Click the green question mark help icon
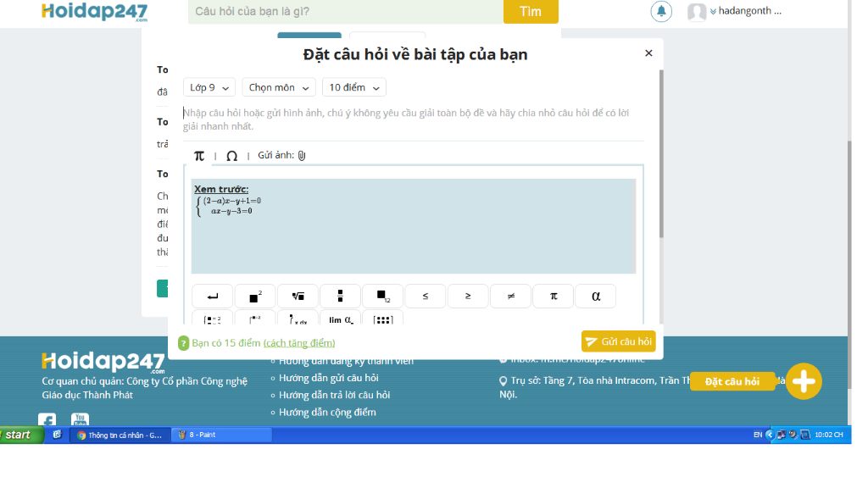Screen dimensions: 868x488 point(183,343)
